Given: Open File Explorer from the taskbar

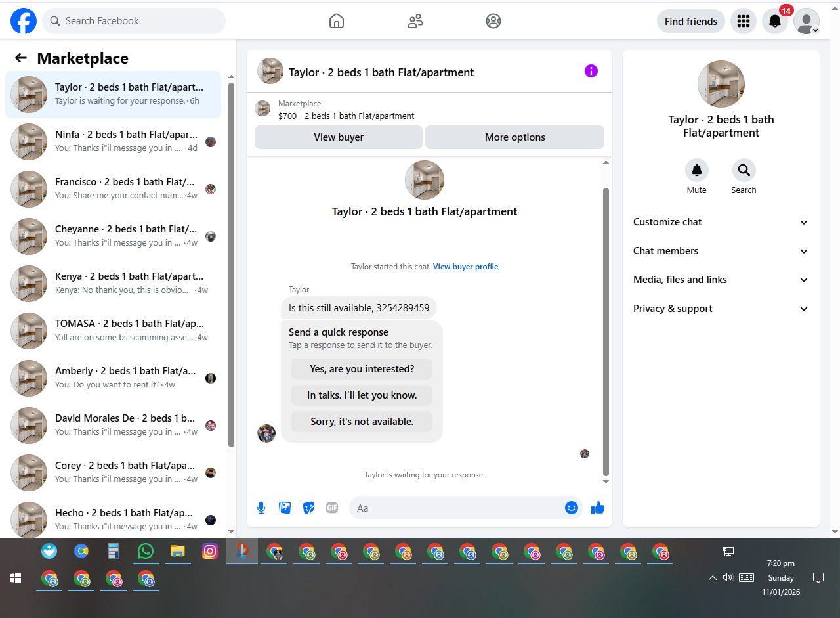Looking at the screenshot, I should pos(178,551).
